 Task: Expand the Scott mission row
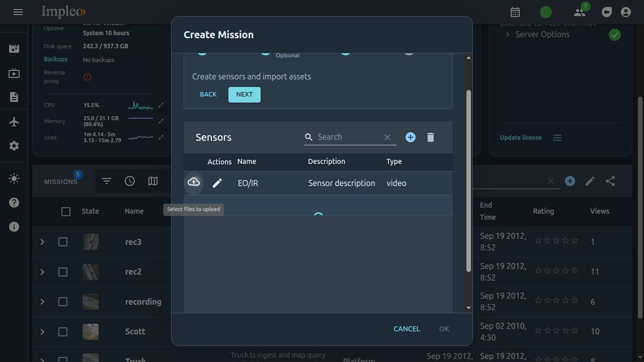point(42,332)
